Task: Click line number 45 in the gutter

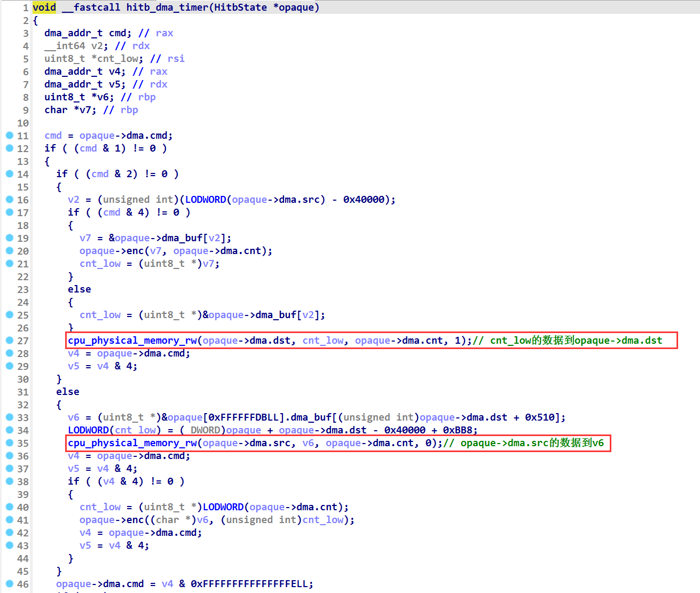Action: [22, 571]
